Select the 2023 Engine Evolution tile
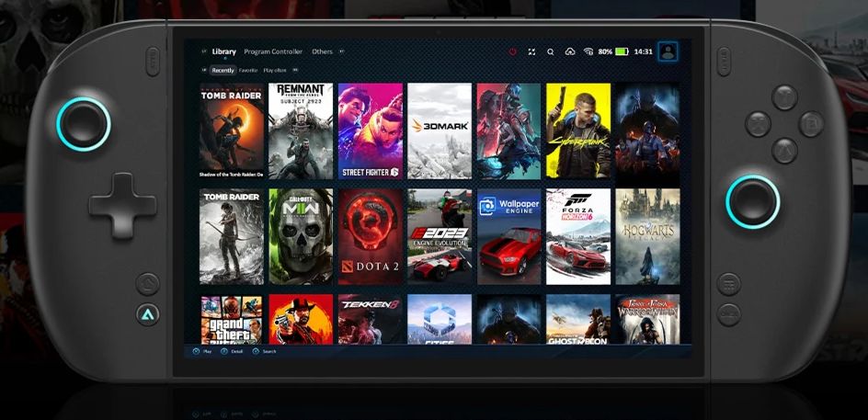The height and width of the screenshot is (420, 868). pyautogui.click(x=440, y=236)
